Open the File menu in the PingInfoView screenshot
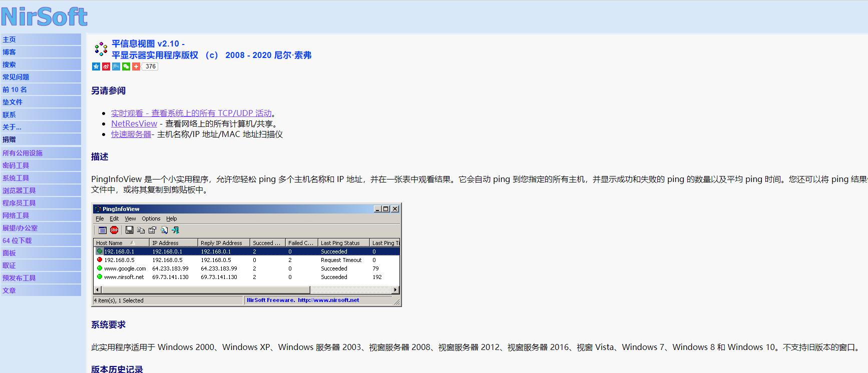 (100, 218)
